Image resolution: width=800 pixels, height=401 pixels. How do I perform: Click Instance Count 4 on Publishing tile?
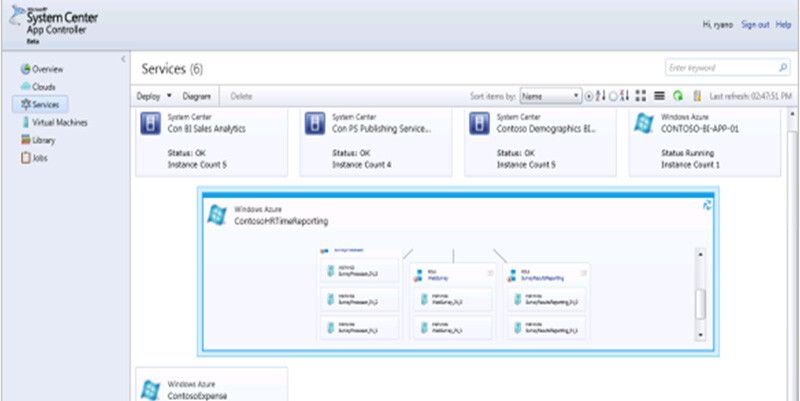362,165
